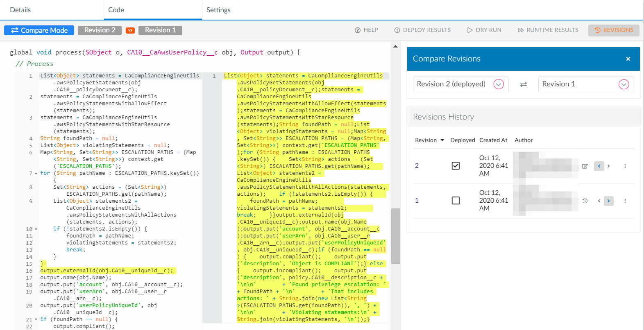This screenshot has width=644, height=330.
Task: Open the Revision 1 dropdown selector
Action: pyautogui.click(x=623, y=84)
